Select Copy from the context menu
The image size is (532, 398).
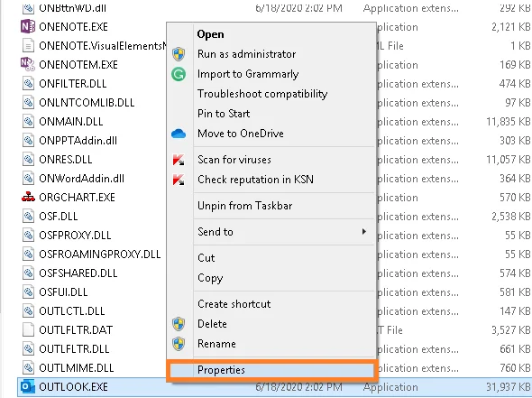[x=271, y=278]
